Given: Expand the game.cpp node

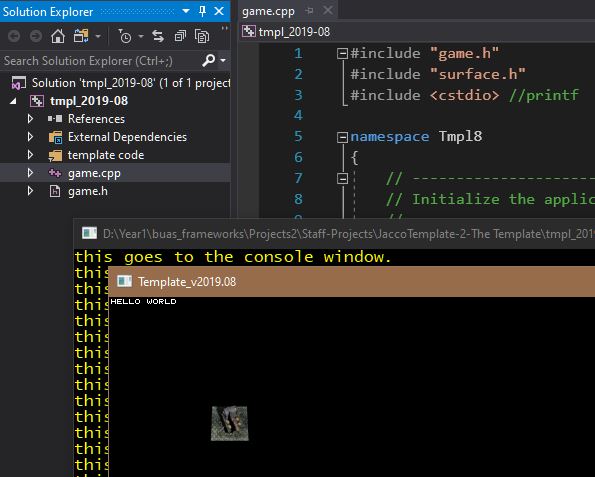Looking at the screenshot, I should coord(30,173).
